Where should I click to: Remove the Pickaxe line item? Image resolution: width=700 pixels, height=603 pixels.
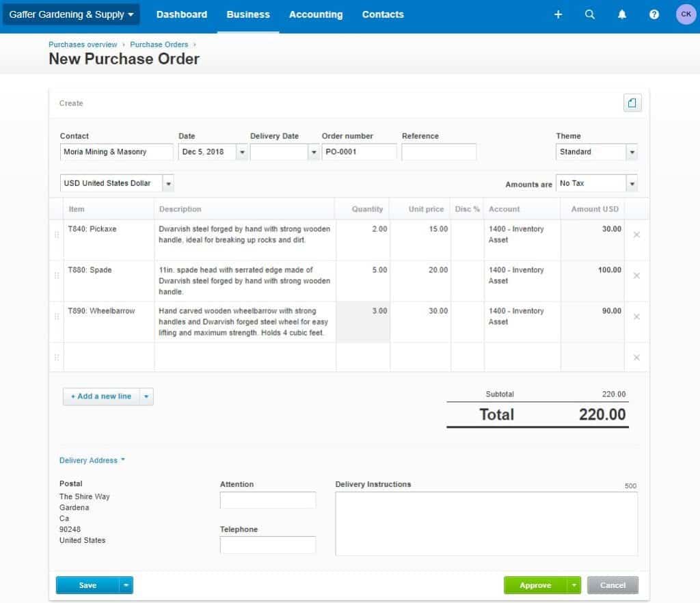coord(636,234)
